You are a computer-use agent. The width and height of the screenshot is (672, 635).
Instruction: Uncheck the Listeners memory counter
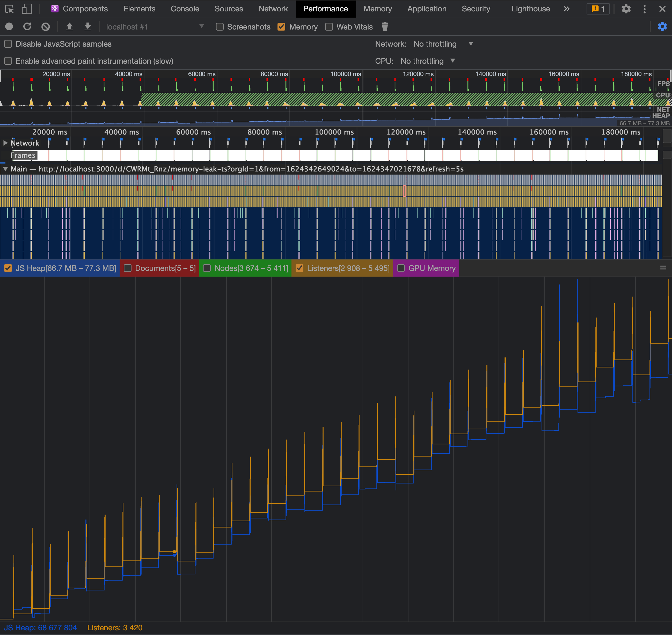pos(300,268)
